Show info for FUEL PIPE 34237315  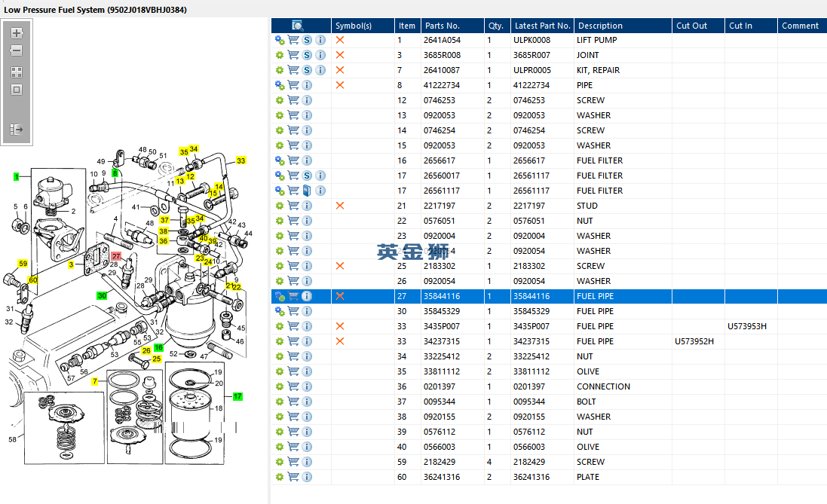click(307, 341)
